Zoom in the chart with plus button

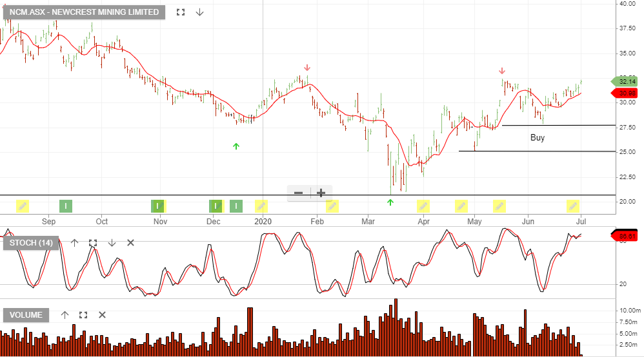[321, 193]
